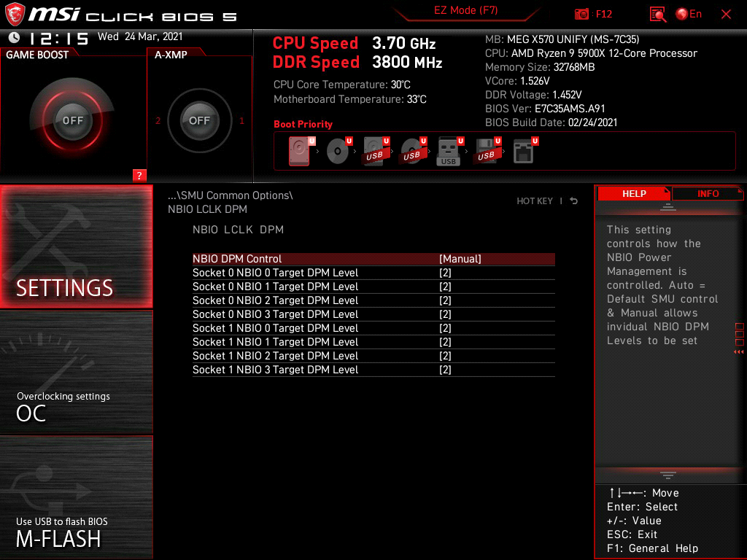Open the SETTINGS section
This screenshot has width=747, height=560.
pyautogui.click(x=76, y=246)
